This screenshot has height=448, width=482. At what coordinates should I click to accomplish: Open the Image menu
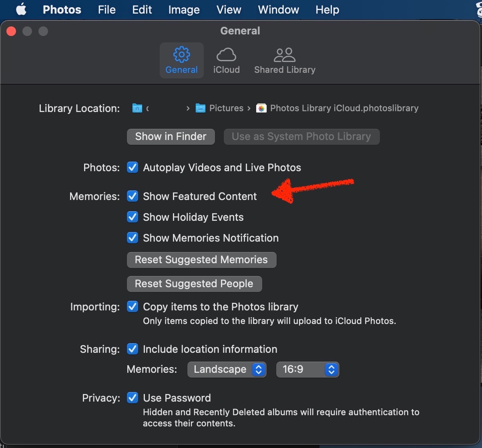coord(183,10)
